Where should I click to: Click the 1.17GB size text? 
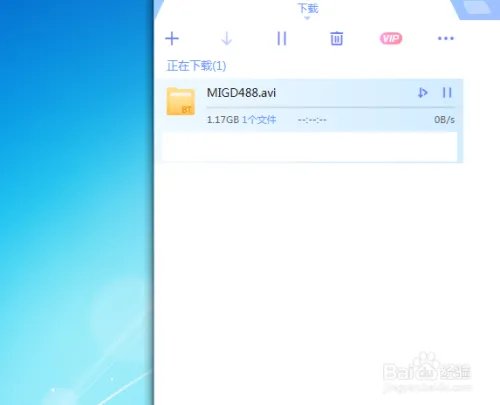tap(223, 120)
